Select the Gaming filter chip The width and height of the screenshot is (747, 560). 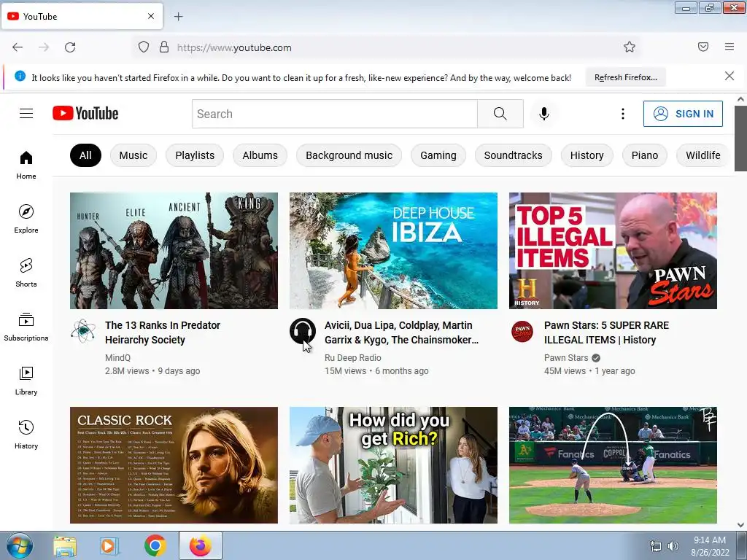[x=438, y=155]
